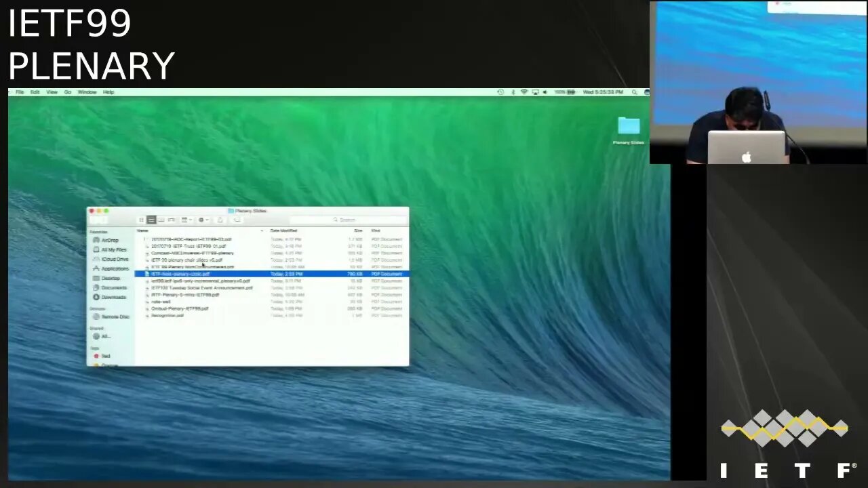Sort files by Date Modified header
This screenshot has height=488, width=868.
(283, 230)
